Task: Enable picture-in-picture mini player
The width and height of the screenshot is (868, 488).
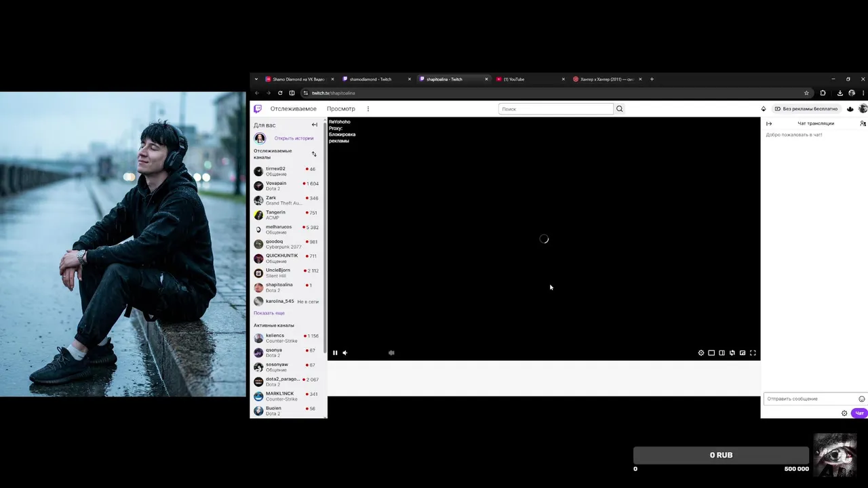Action: click(x=743, y=352)
